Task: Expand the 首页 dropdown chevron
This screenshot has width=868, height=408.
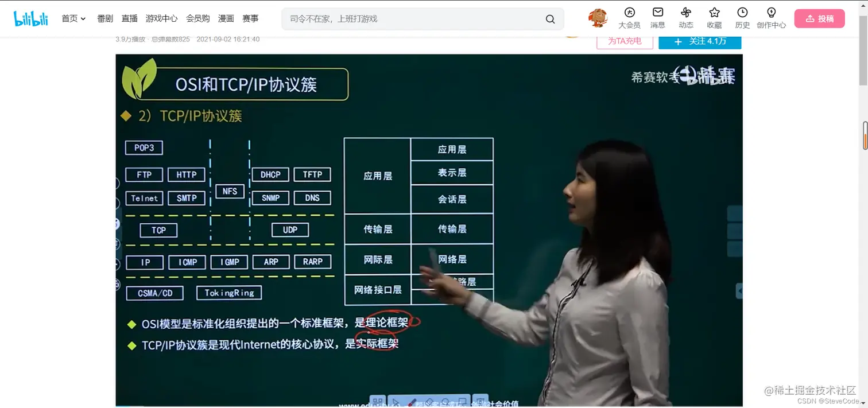Action: coord(82,18)
